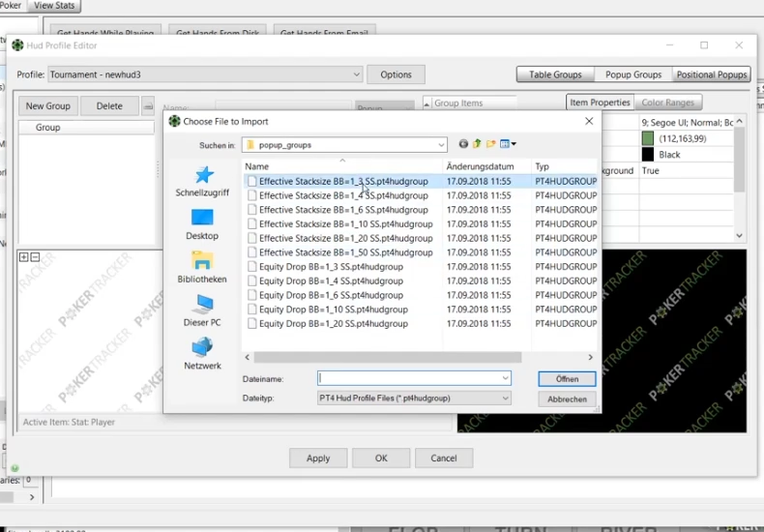This screenshot has width=764, height=532.
Task: Click the Black color swatch
Action: coord(648,155)
